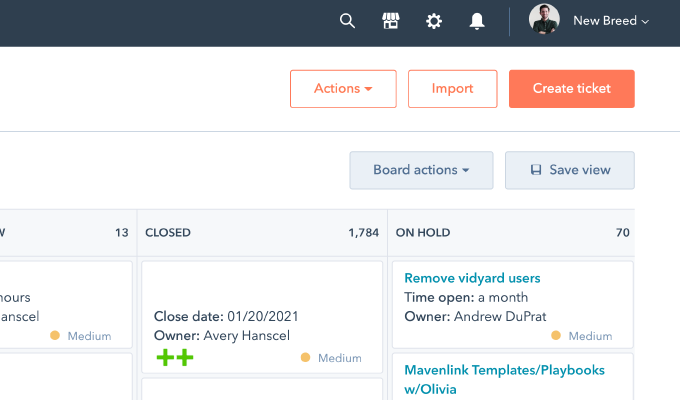680x400 pixels.
Task: Open the Actions dropdown
Action: pos(343,89)
